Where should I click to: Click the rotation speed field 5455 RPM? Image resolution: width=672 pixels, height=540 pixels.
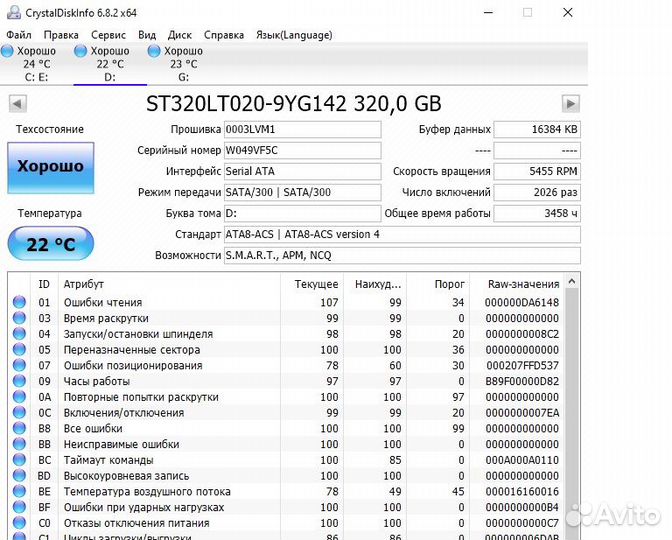[537, 171]
